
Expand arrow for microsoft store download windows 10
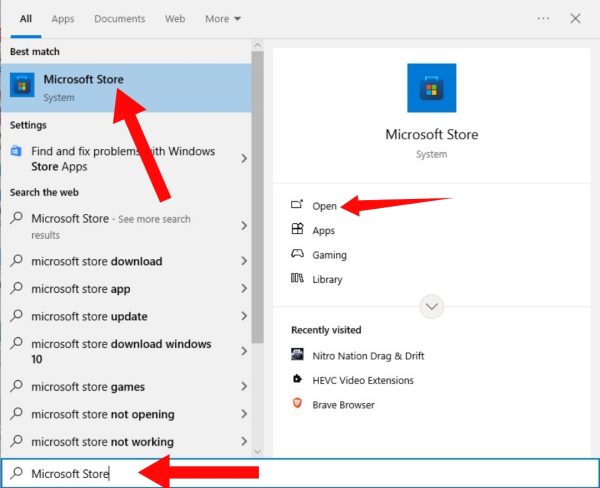click(244, 351)
